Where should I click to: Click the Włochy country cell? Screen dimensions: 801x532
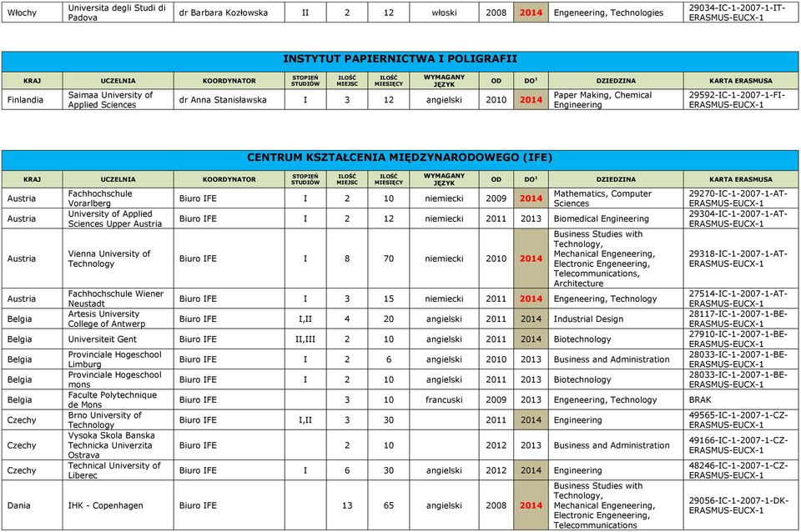tap(32, 13)
